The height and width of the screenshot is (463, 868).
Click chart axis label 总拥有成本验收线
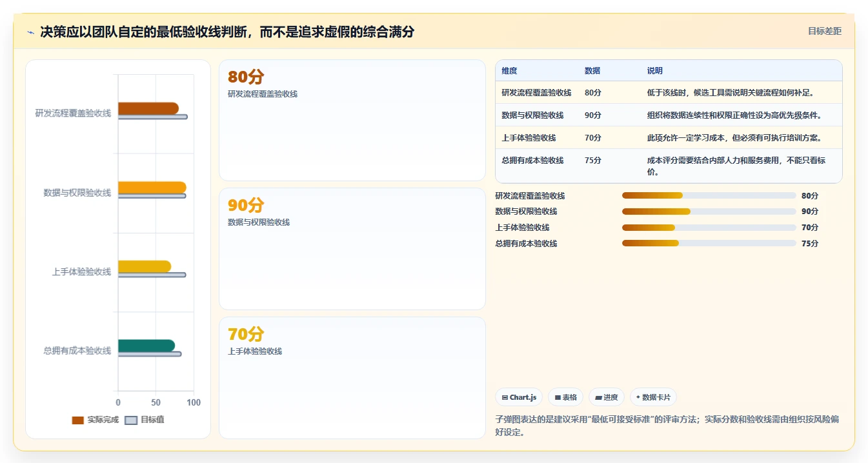pos(77,351)
